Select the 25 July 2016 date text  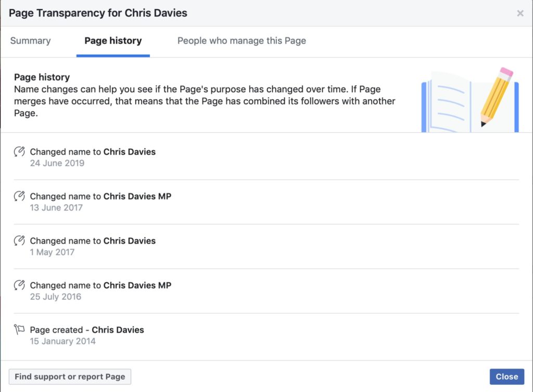coord(55,297)
